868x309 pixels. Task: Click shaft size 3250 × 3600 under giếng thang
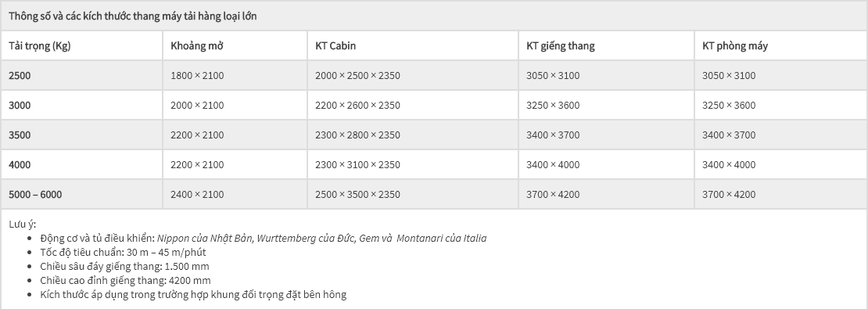pyautogui.click(x=553, y=106)
